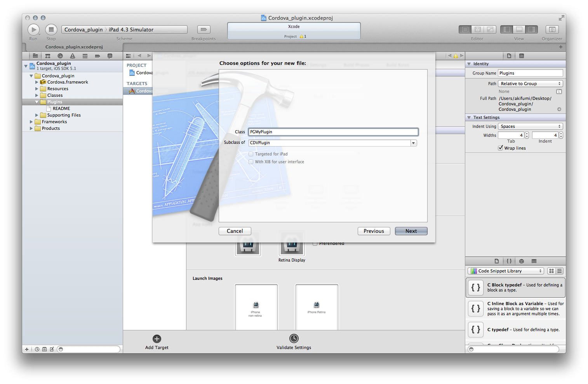This screenshot has width=588, height=384.
Task: Switch snippet library to icon grid view
Action: tap(551, 271)
